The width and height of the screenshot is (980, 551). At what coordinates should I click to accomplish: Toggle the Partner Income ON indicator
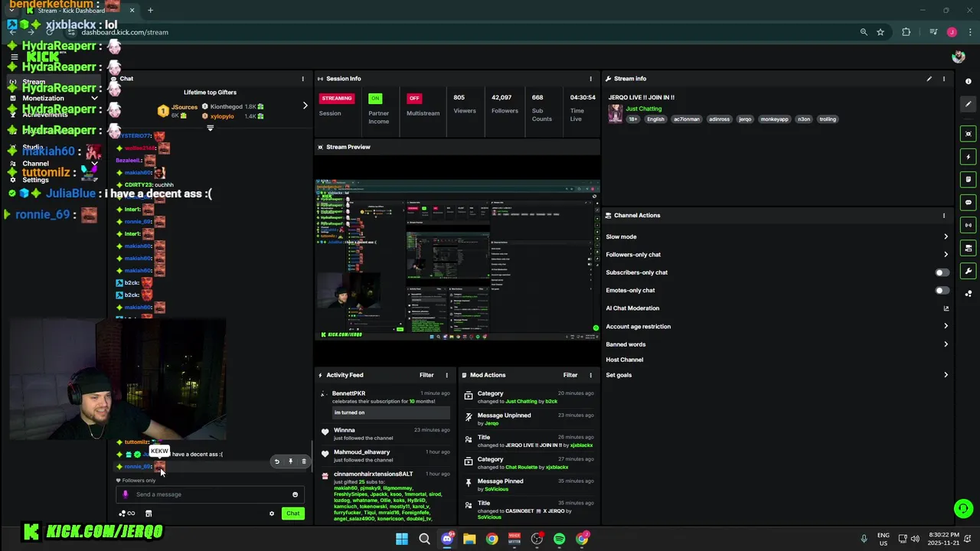pos(375,98)
